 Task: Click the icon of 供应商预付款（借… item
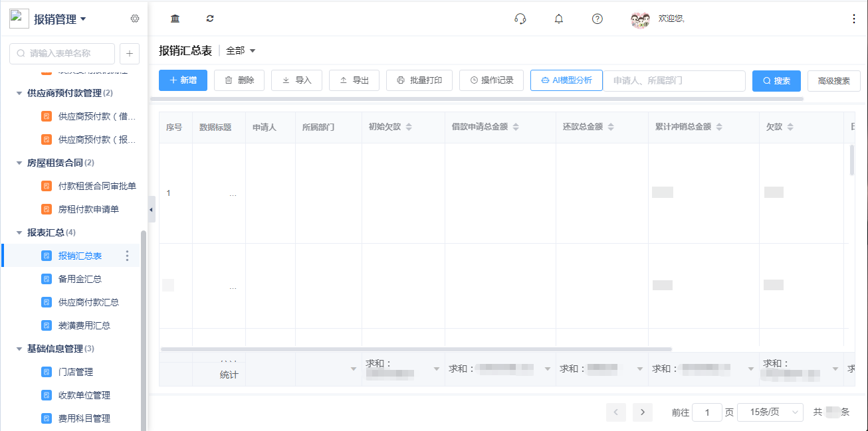click(47, 116)
